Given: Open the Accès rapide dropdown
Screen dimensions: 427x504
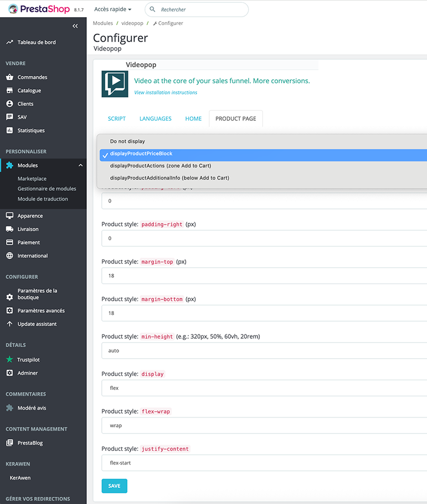Looking at the screenshot, I should (112, 9).
